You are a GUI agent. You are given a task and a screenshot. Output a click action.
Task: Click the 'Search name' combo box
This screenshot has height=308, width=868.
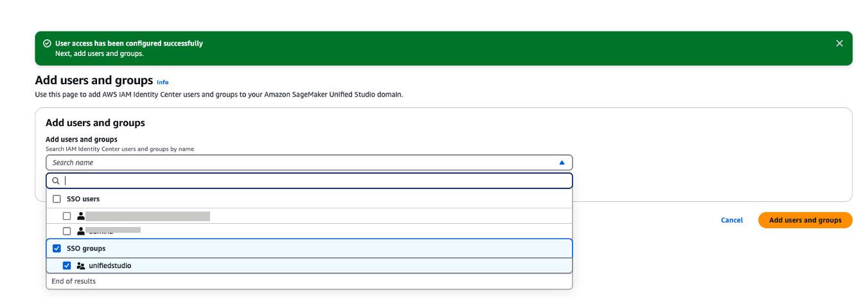[302, 163]
